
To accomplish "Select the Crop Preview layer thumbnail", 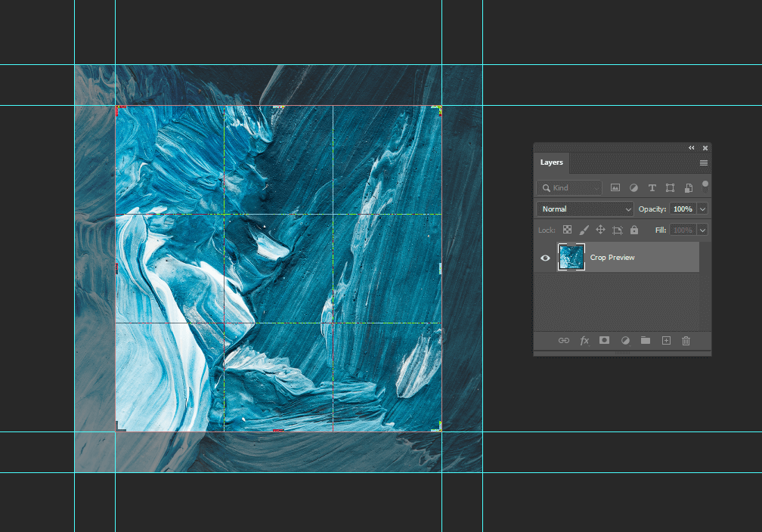I will 571,257.
